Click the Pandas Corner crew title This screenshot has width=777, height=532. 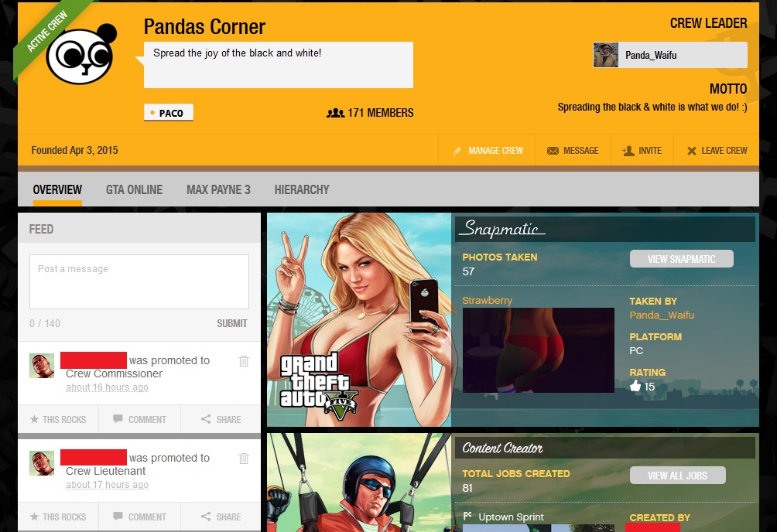204,27
